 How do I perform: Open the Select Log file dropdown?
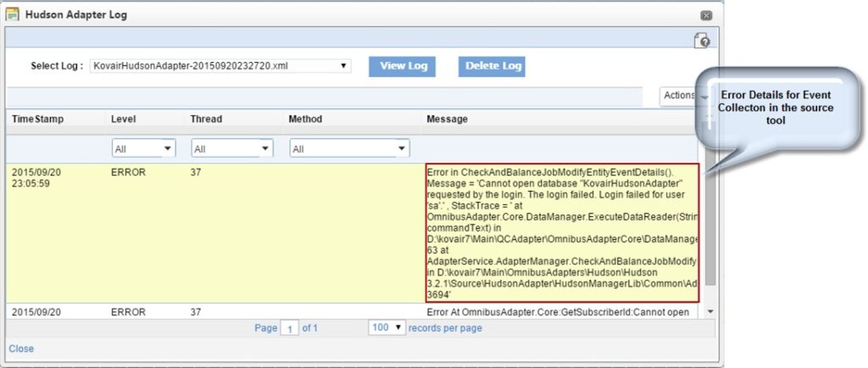[220, 65]
